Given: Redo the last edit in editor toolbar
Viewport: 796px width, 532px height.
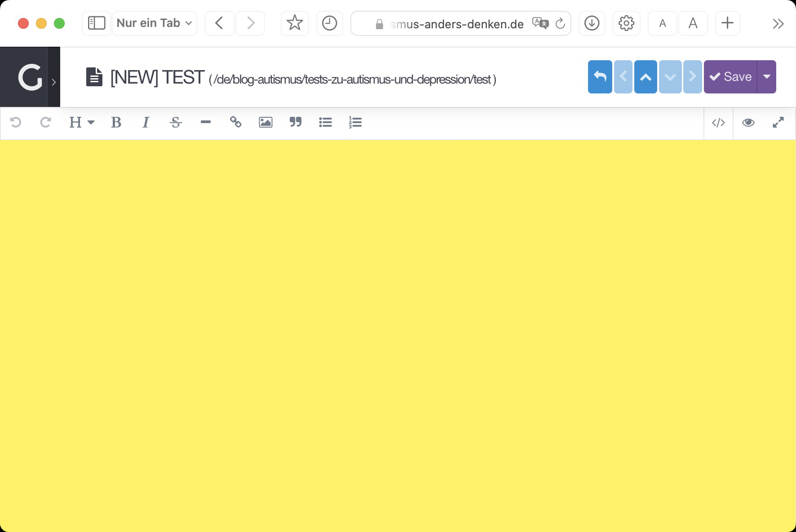Looking at the screenshot, I should click(45, 122).
